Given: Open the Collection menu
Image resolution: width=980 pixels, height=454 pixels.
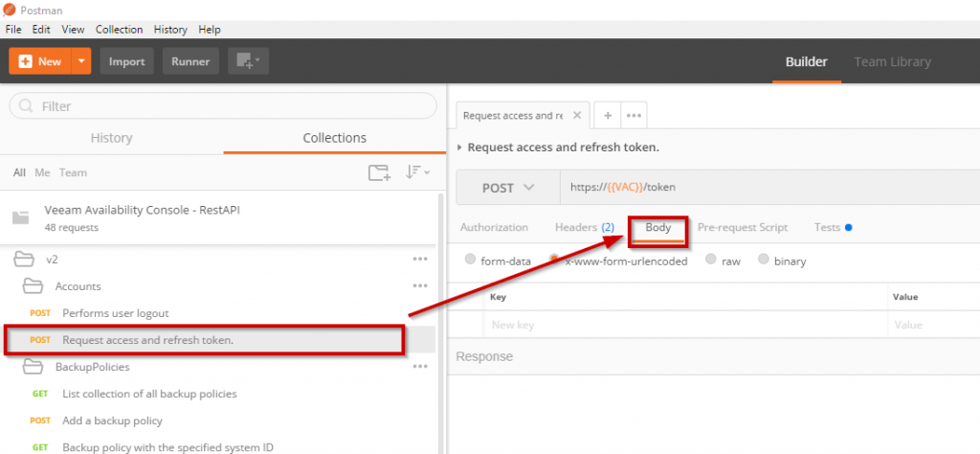Looking at the screenshot, I should click(119, 30).
